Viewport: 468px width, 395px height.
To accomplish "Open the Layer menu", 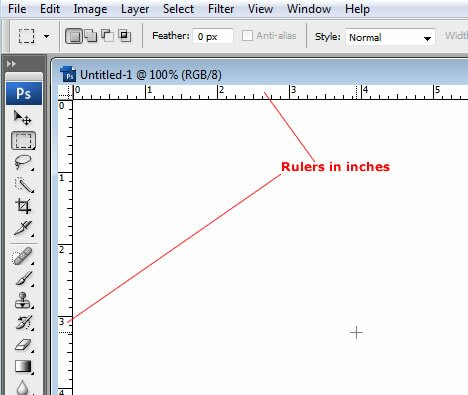I will pyautogui.click(x=135, y=9).
